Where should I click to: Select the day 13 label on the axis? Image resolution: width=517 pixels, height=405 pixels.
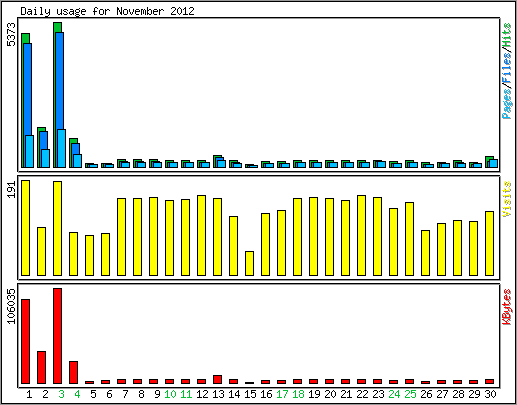[x=218, y=394]
